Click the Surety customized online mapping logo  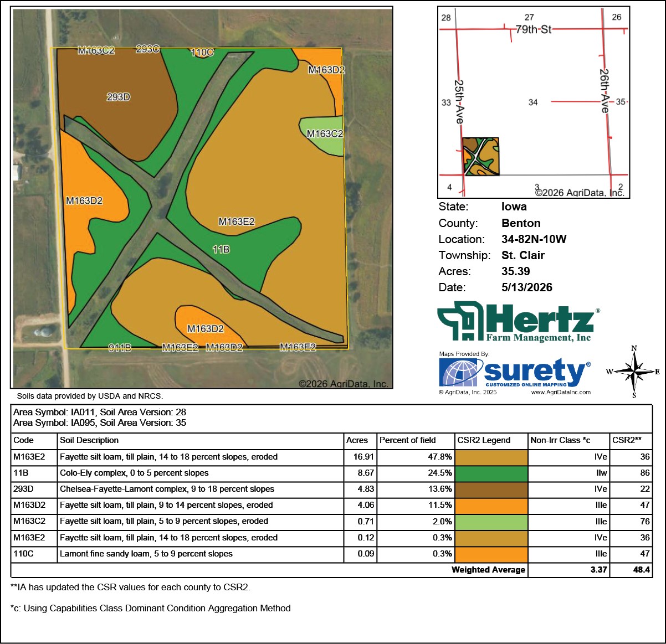(x=515, y=373)
